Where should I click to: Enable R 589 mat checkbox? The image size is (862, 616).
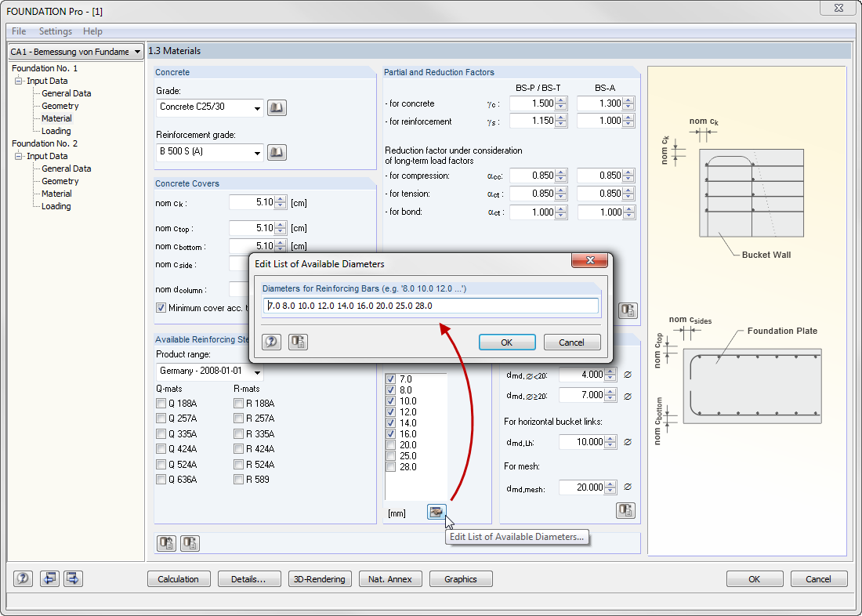pos(238,480)
